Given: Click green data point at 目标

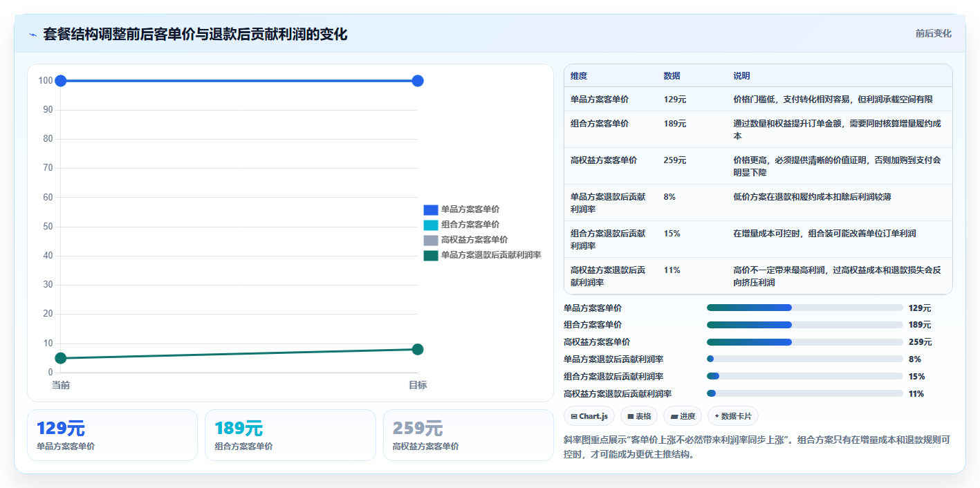Looking at the screenshot, I should [x=418, y=349].
